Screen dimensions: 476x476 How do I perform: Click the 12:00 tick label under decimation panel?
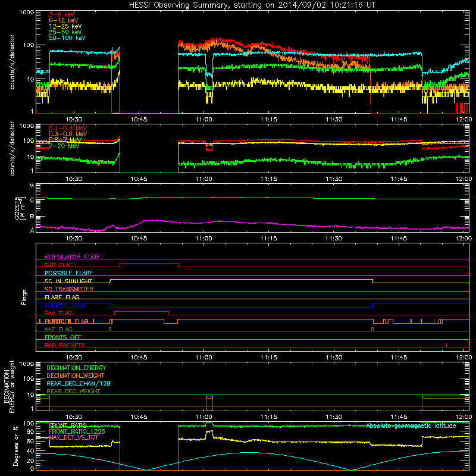point(464,417)
